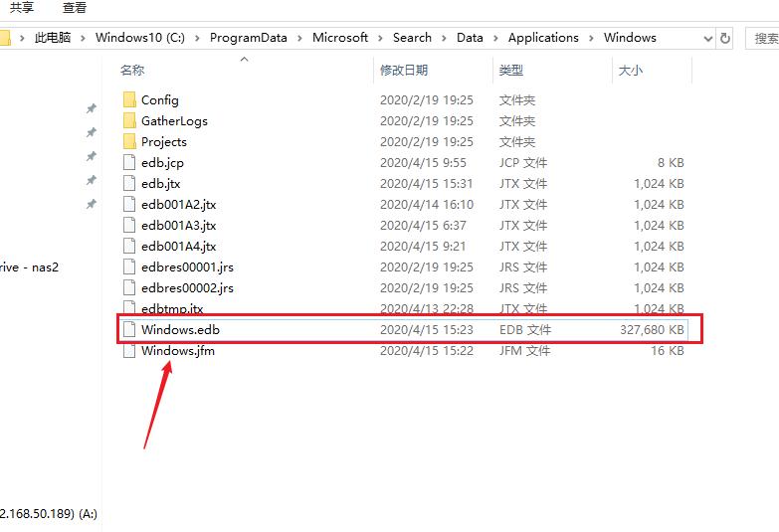Navigate to Data in the breadcrumb

click(x=470, y=38)
